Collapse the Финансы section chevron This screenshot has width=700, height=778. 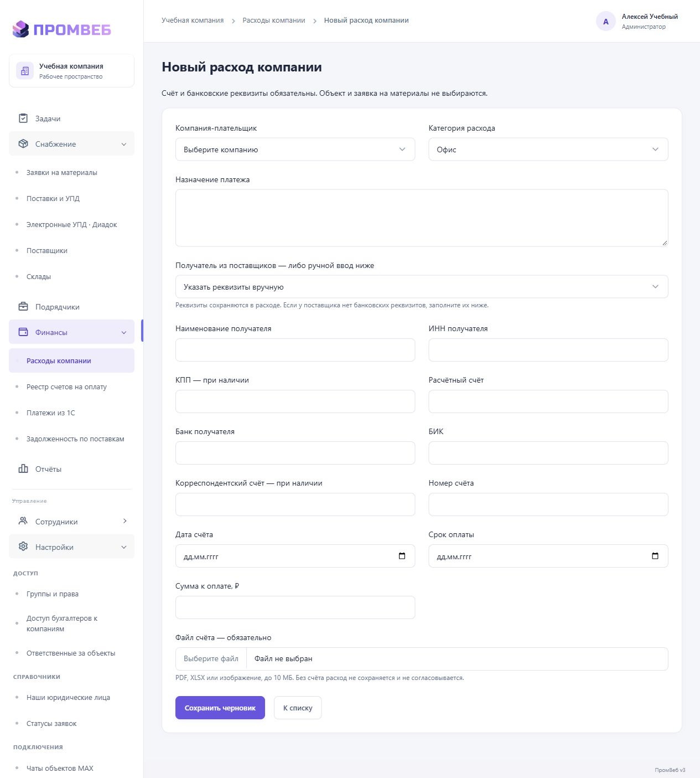pos(124,332)
